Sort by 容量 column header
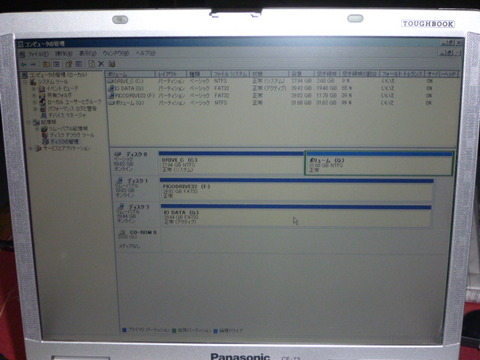This screenshot has height=360, width=480. coord(302,74)
